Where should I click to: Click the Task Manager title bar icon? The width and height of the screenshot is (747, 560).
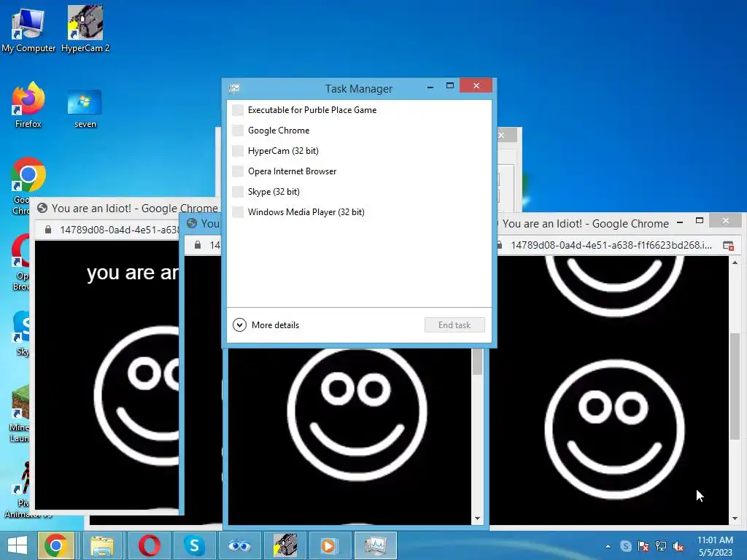tap(234, 88)
